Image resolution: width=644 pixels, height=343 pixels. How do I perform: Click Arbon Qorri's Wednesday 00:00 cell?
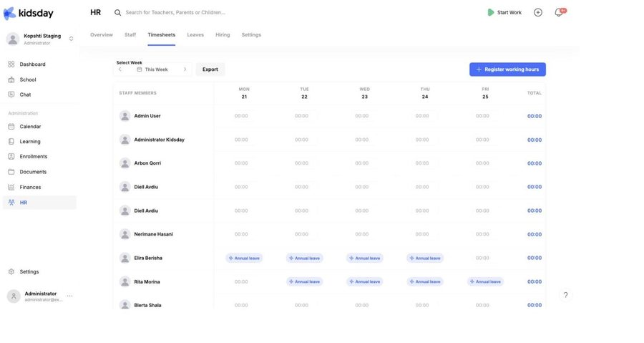(362, 163)
